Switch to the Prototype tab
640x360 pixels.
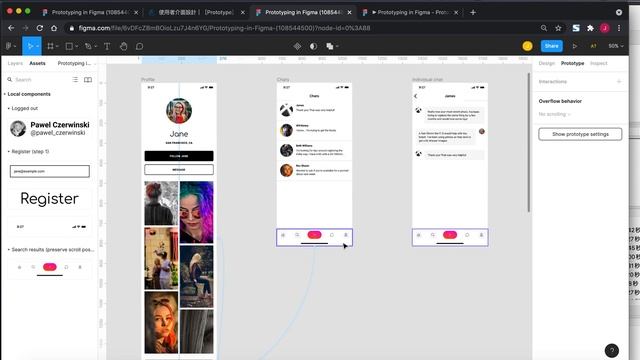click(572, 63)
